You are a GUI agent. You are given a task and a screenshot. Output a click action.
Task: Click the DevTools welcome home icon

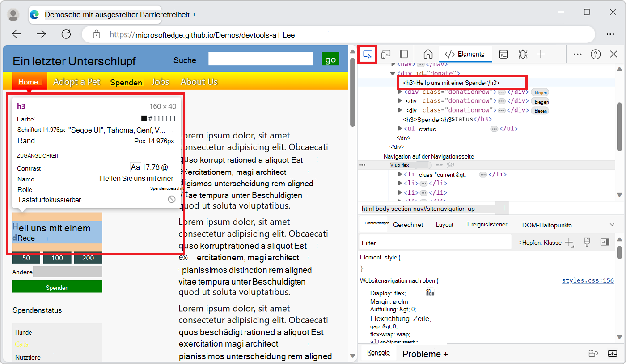(x=427, y=54)
